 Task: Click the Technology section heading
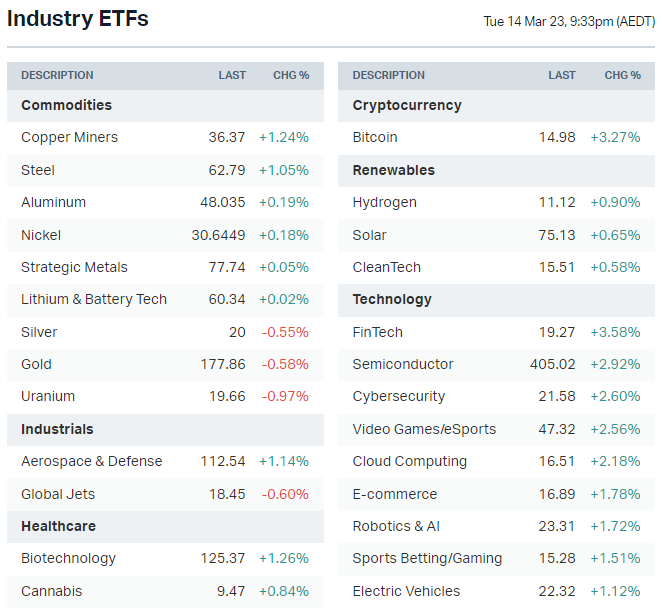pyautogui.click(x=392, y=299)
